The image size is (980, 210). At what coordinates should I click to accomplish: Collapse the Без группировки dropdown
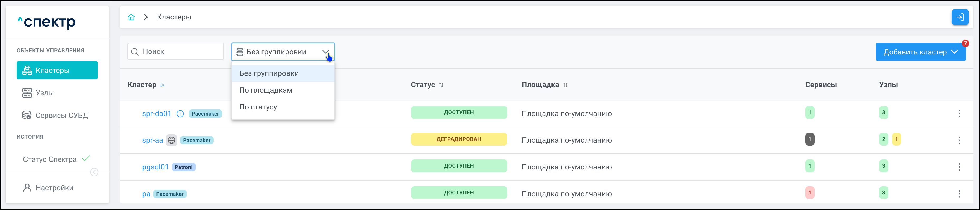[325, 52]
